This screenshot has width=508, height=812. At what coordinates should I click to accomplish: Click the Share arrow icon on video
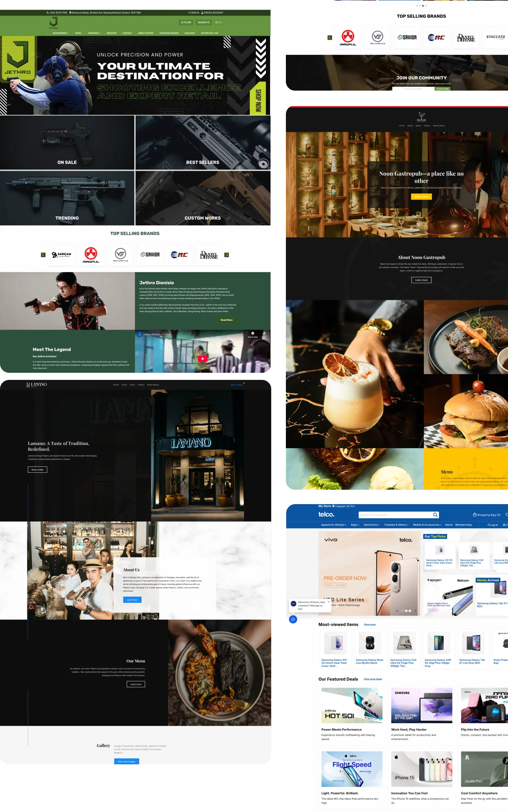point(264,334)
